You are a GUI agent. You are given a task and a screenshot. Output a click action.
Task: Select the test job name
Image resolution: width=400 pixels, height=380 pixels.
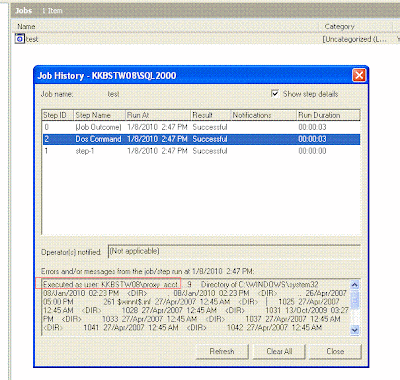point(32,39)
